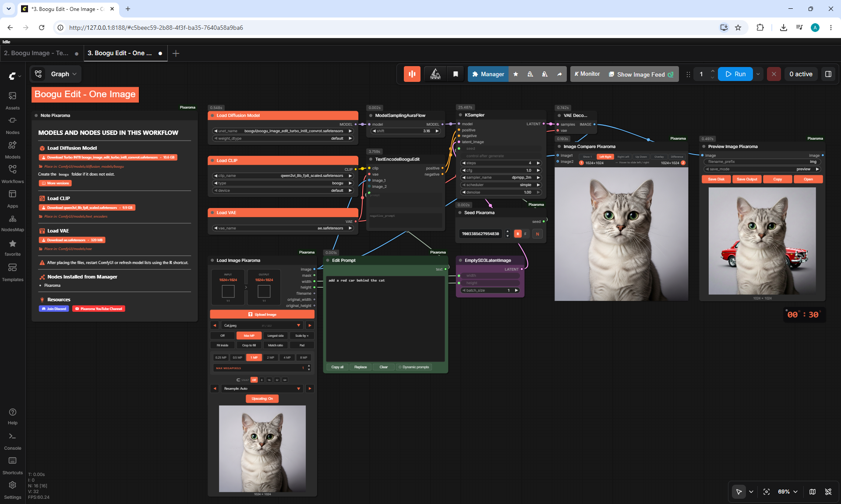Enable Dynamic prompts in Edit Prompt
This screenshot has width=841, height=504.
(414, 367)
